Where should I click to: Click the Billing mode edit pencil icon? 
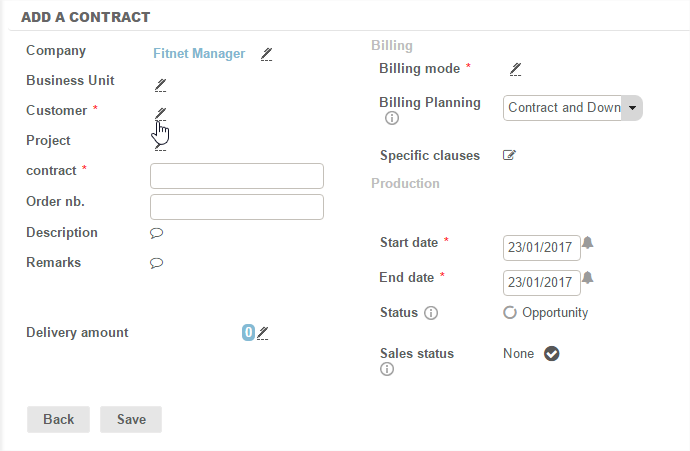tap(515, 69)
